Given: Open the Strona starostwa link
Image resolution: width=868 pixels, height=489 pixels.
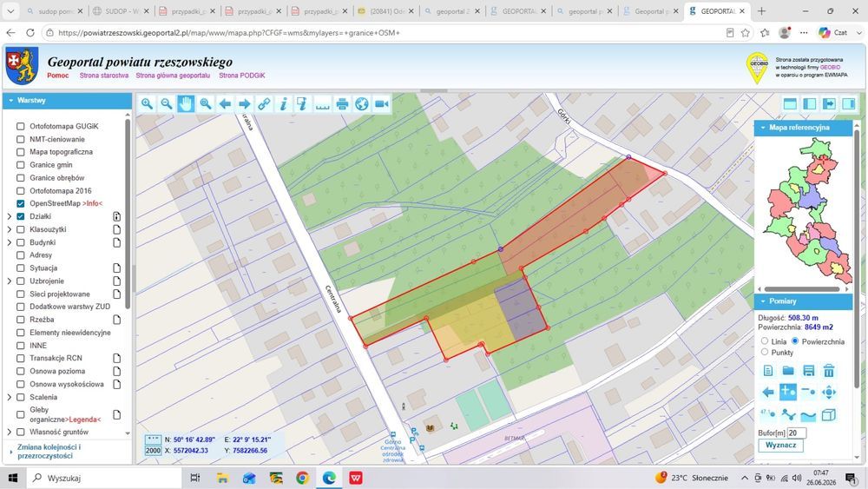Looking at the screenshot, I should pyautogui.click(x=104, y=76).
